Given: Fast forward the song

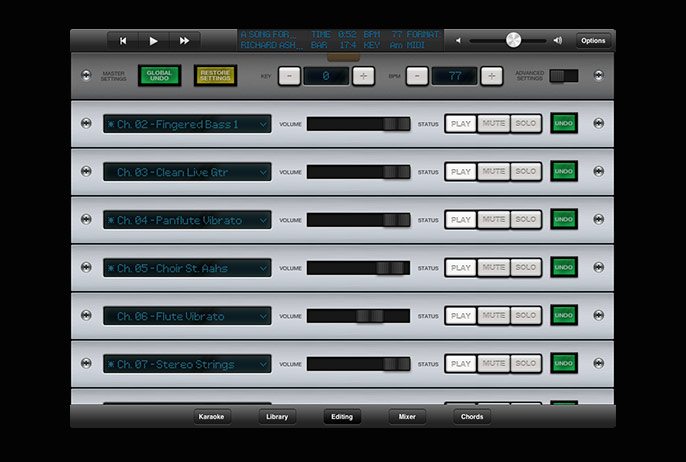Looking at the screenshot, I should 185,41.
